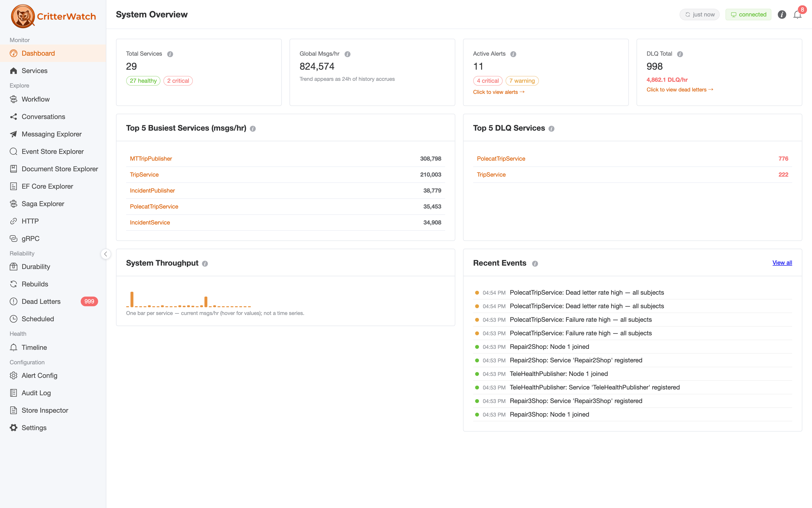The image size is (812, 508).
Task: Click the 999 Dead Letters badge
Action: [89, 301]
